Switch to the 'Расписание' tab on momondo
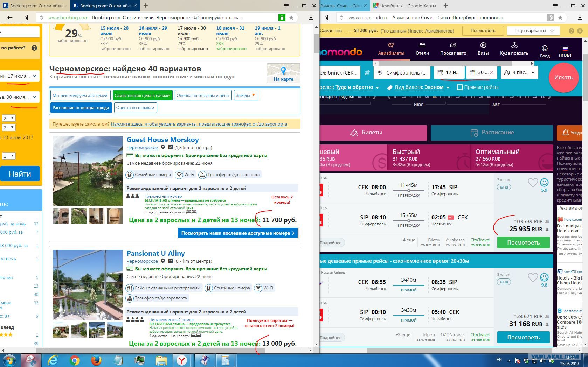Image resolution: width=588 pixels, height=367 pixels. point(492,133)
